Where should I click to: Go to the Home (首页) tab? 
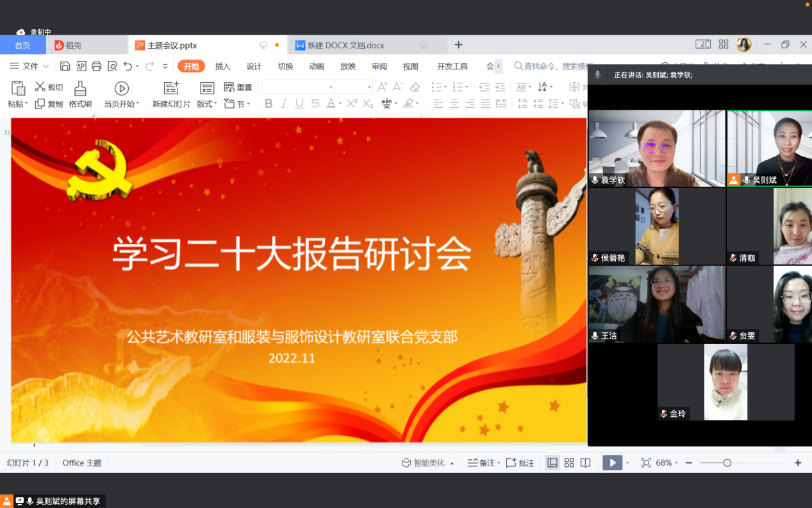pyautogui.click(x=22, y=45)
